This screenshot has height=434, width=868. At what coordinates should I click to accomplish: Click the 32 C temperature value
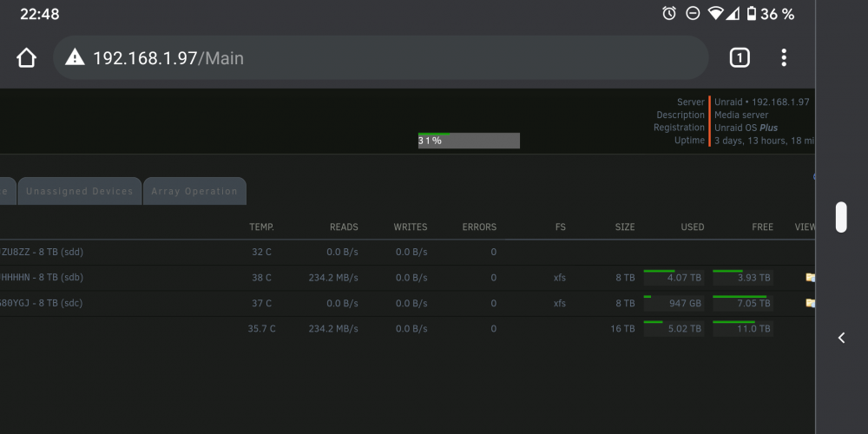click(x=262, y=252)
